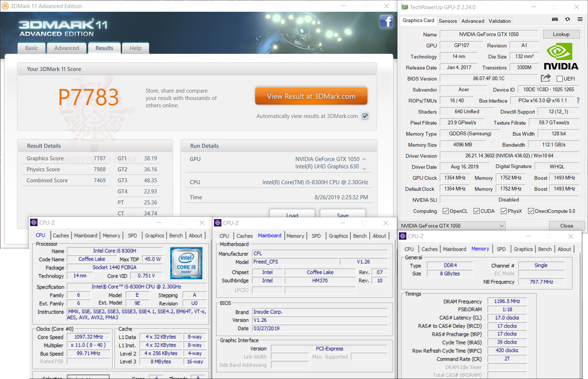This screenshot has width=588, height=379.
Task: Click the P7783 score in 3DMark
Action: [x=89, y=97]
